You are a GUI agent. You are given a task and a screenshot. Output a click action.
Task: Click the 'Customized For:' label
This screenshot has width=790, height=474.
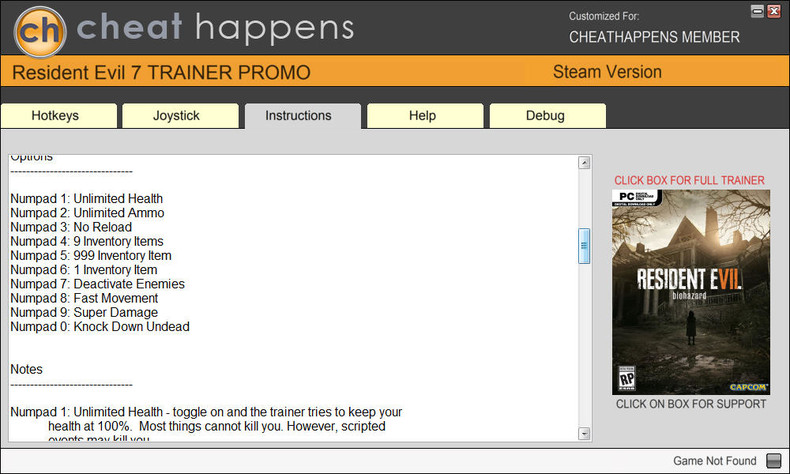click(604, 16)
